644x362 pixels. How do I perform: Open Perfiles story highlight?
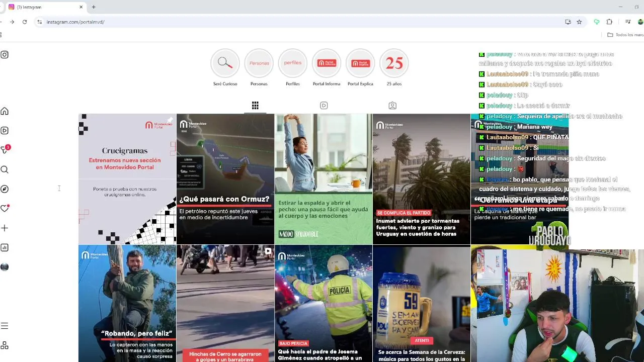coord(293,63)
